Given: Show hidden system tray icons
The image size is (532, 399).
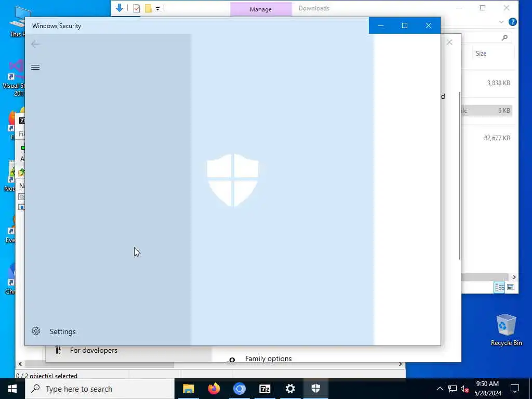Looking at the screenshot, I should [x=440, y=389].
